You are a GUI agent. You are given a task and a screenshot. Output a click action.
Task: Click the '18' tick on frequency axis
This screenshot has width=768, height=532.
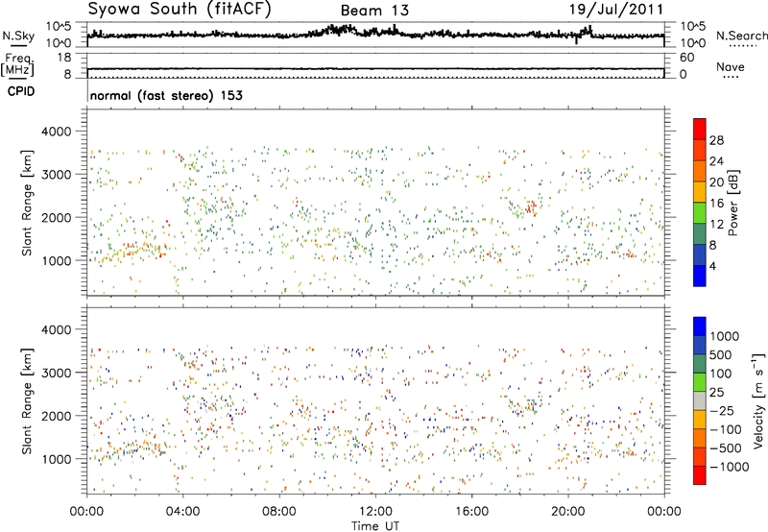pos(63,58)
